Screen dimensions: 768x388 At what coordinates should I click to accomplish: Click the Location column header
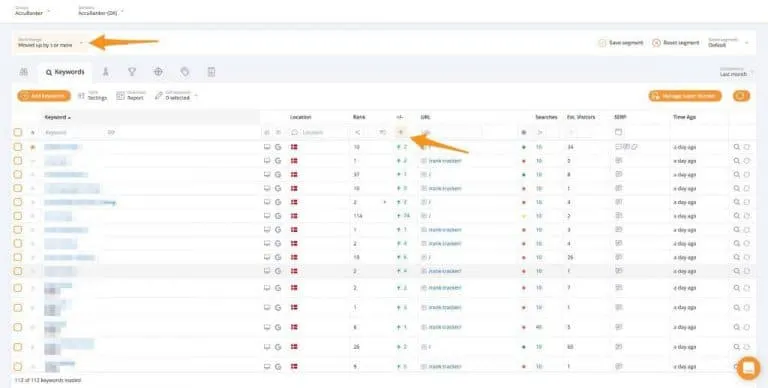click(300, 117)
